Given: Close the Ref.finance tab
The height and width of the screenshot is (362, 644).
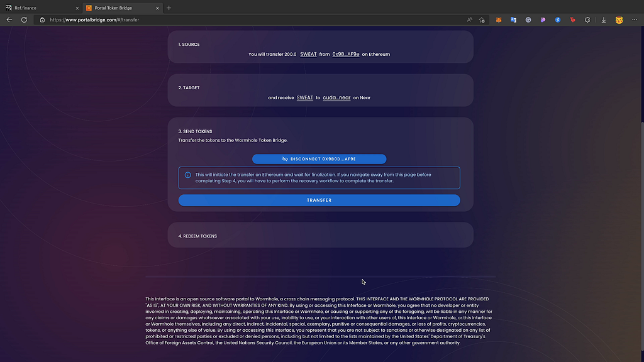Looking at the screenshot, I should tap(77, 8).
